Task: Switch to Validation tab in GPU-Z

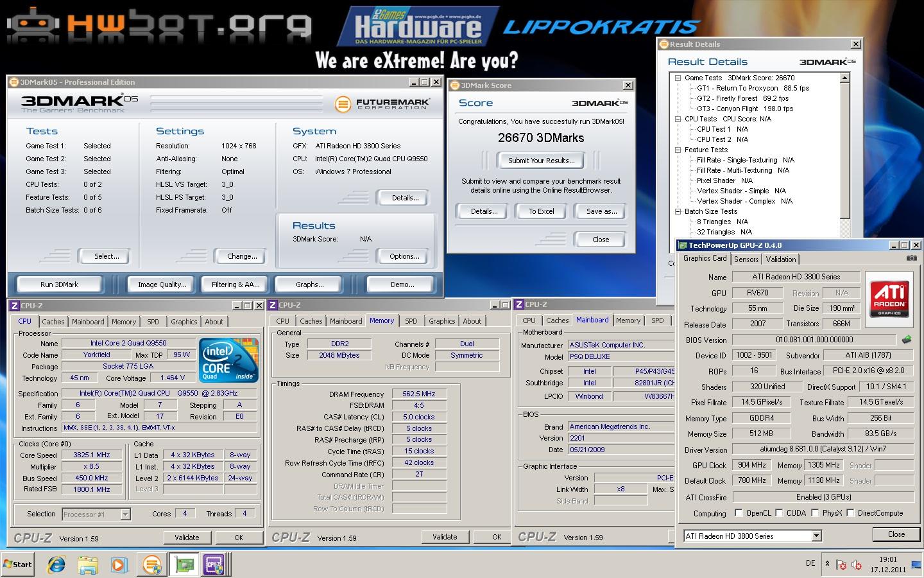Action: (781, 259)
